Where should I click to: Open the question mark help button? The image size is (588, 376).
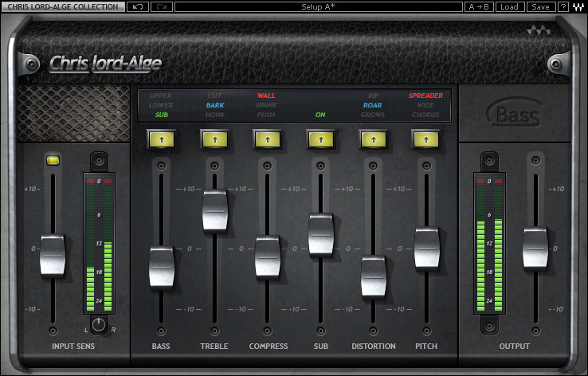click(x=563, y=6)
